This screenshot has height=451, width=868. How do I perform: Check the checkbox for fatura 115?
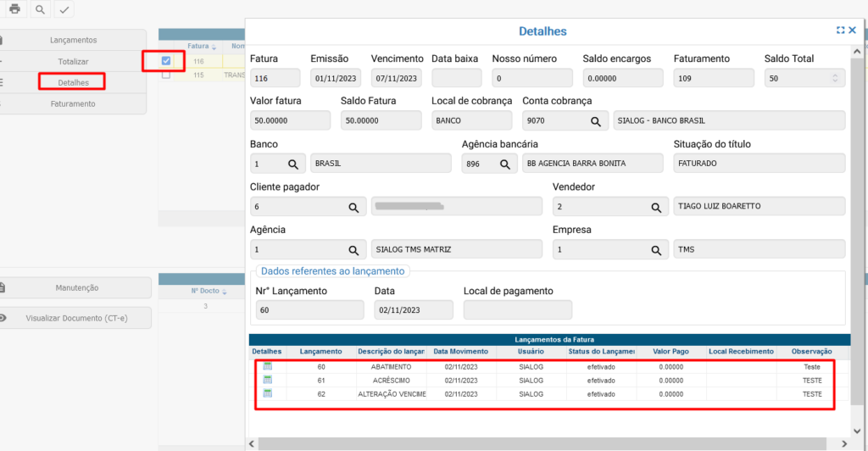166,75
